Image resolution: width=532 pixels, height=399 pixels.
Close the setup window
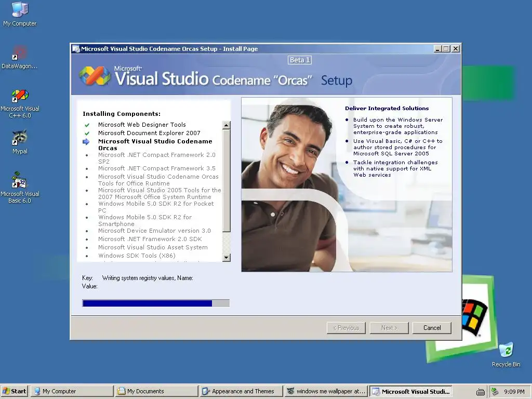[456, 49]
